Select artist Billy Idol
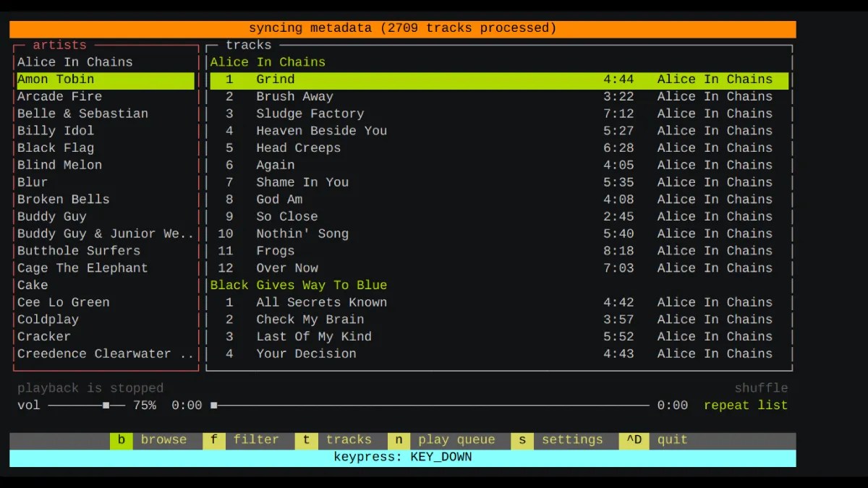This screenshot has width=868, height=488. (55, 130)
